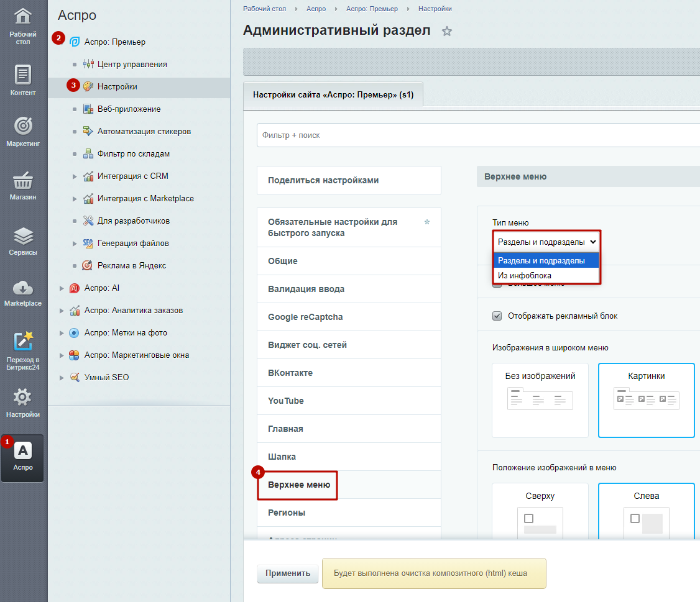Click Поделиться настройками button
700x602 pixels.
(349, 180)
